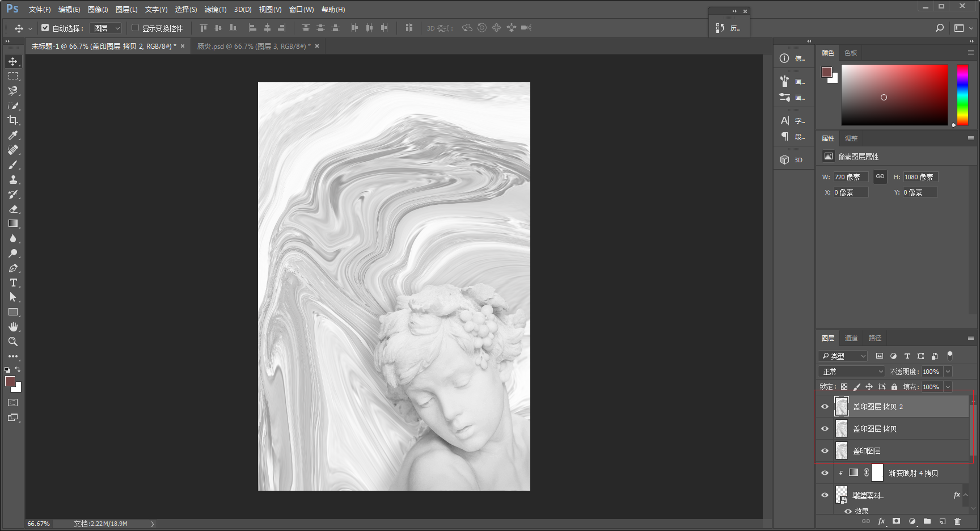Enable Show Transform Controls (显示变换控件) checkbox
This screenshot has height=531, width=980.
[x=135, y=28]
